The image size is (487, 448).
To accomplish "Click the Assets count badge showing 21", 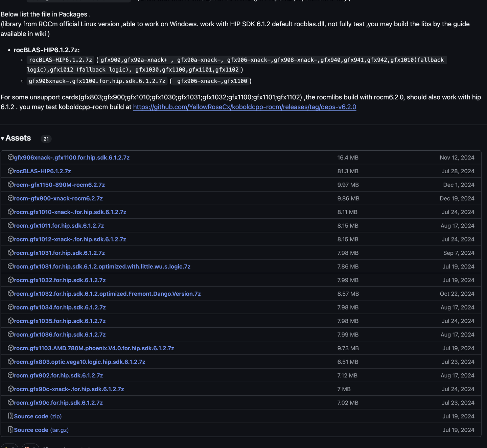I will [x=46, y=139].
